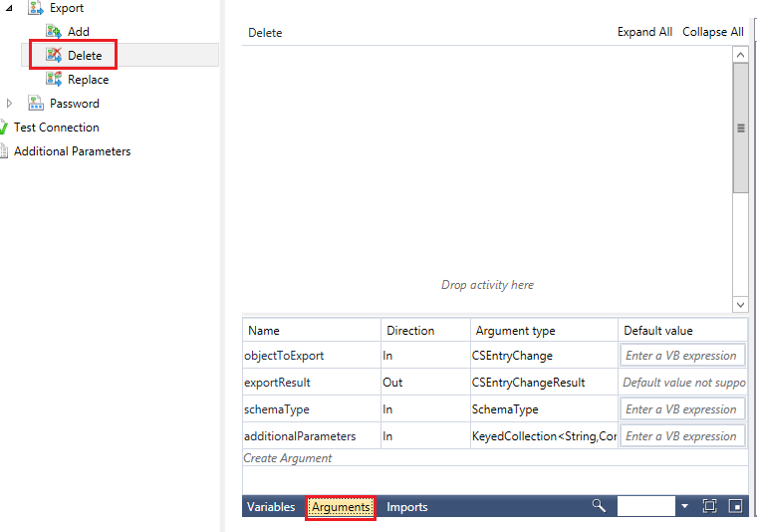Toggle the overview map icon

[x=735, y=506]
